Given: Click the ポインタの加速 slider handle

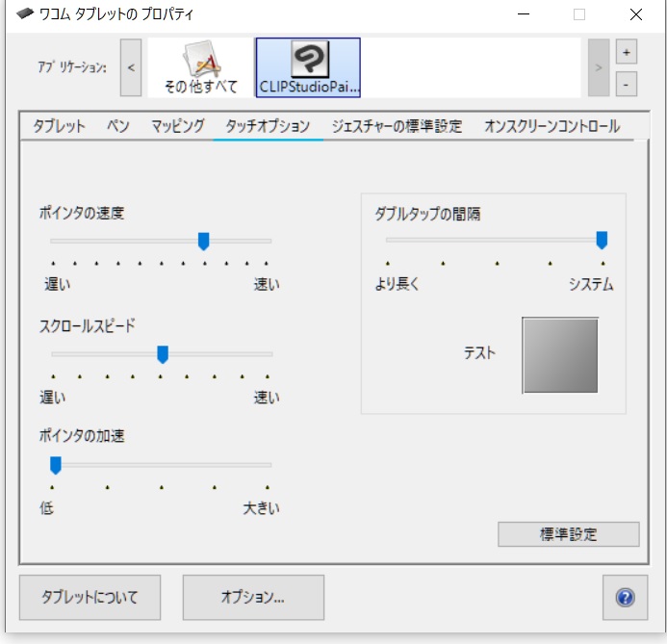Looking at the screenshot, I should (55, 465).
